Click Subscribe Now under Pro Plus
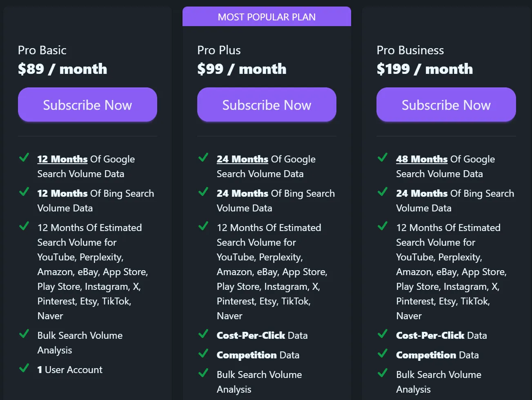Screen dimensions: 532x400 point(267,105)
